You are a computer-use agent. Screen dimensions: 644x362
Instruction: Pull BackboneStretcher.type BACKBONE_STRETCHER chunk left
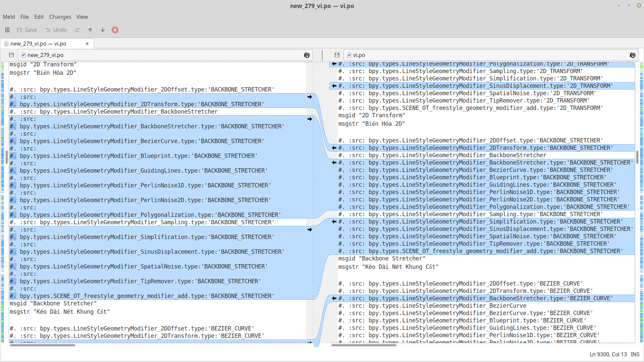(x=334, y=163)
